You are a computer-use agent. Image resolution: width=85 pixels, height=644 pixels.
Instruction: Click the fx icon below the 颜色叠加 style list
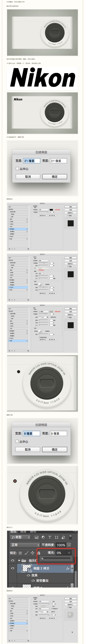(x=10, y=249)
